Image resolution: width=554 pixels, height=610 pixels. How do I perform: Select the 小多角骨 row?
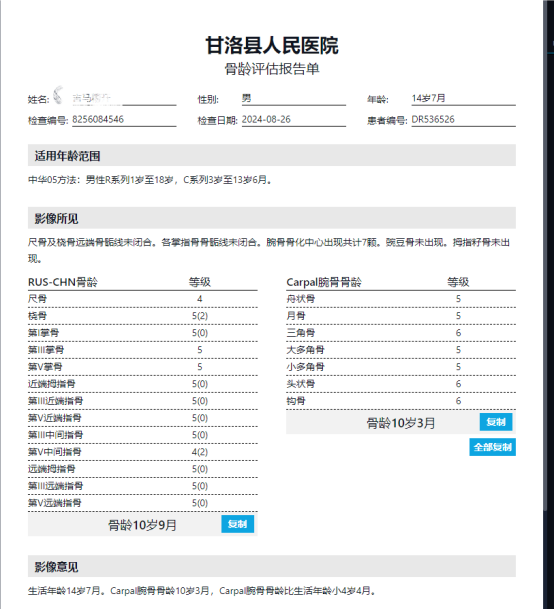[401, 367]
